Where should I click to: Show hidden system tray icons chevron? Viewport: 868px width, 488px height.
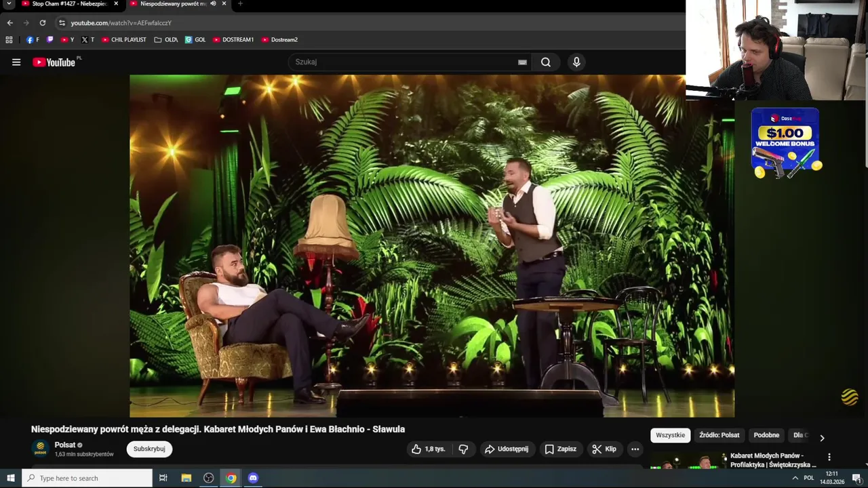pyautogui.click(x=795, y=478)
